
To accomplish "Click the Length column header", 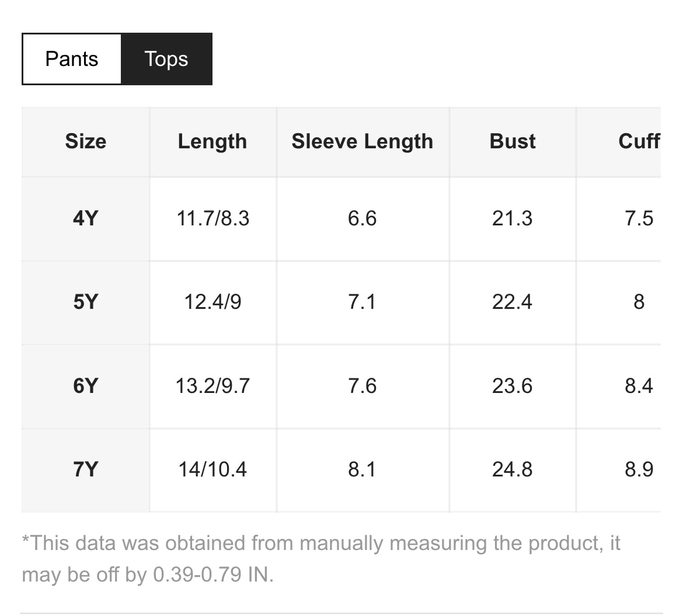I will tap(212, 142).
